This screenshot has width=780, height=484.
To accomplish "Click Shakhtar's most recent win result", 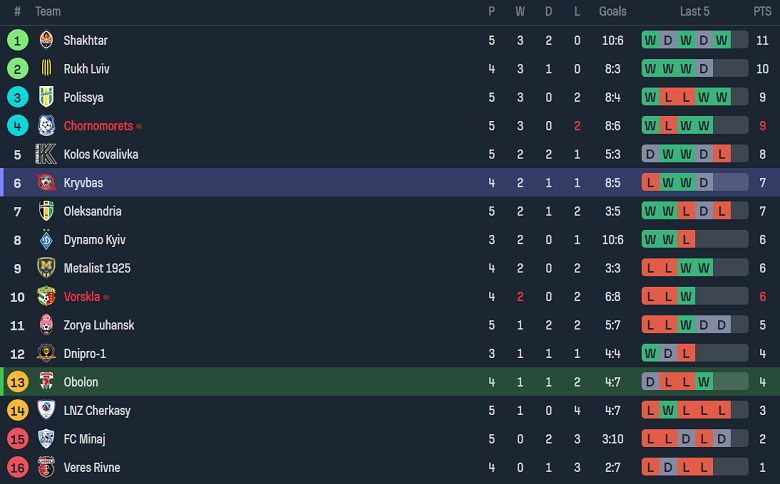I will [722, 41].
